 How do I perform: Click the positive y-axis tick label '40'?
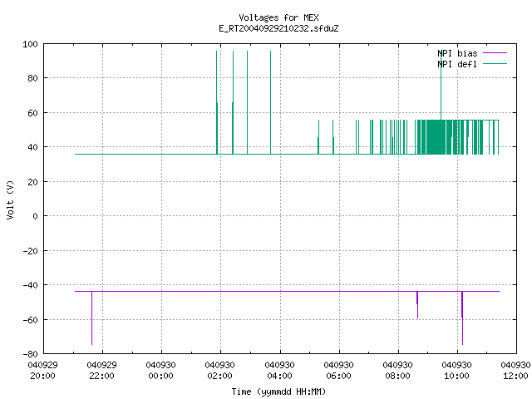(x=33, y=147)
